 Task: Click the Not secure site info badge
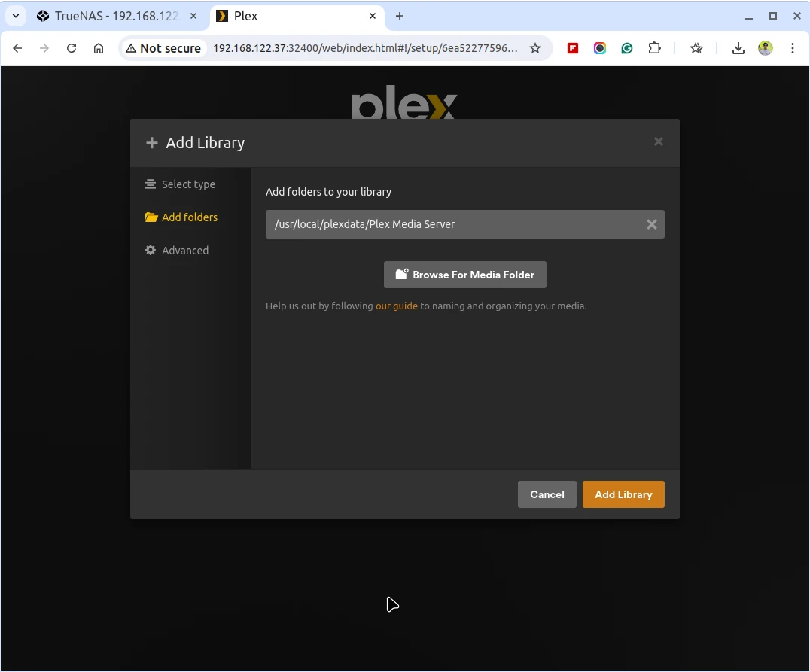[163, 48]
